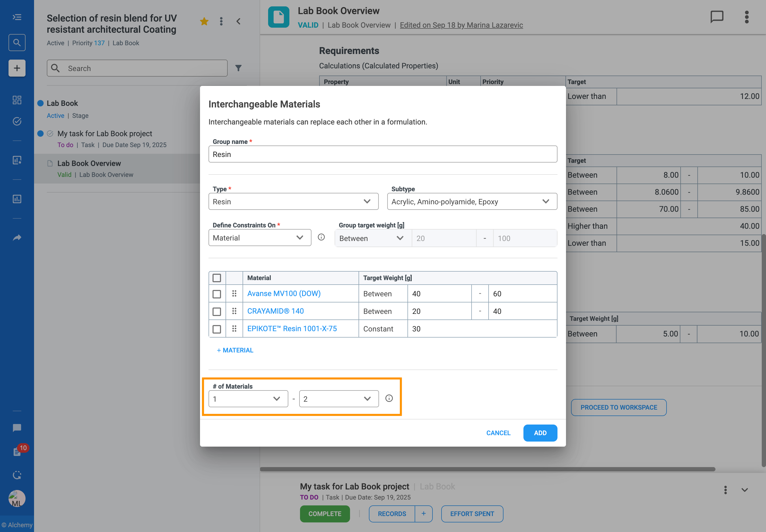Click the + MATERIAL link
This screenshot has height=532, width=766.
tap(235, 350)
